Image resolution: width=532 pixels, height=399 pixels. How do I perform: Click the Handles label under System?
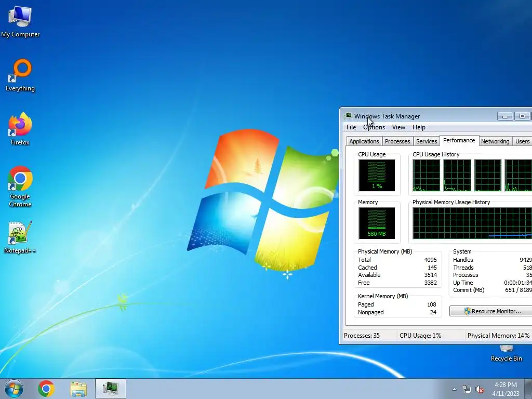pyautogui.click(x=463, y=260)
